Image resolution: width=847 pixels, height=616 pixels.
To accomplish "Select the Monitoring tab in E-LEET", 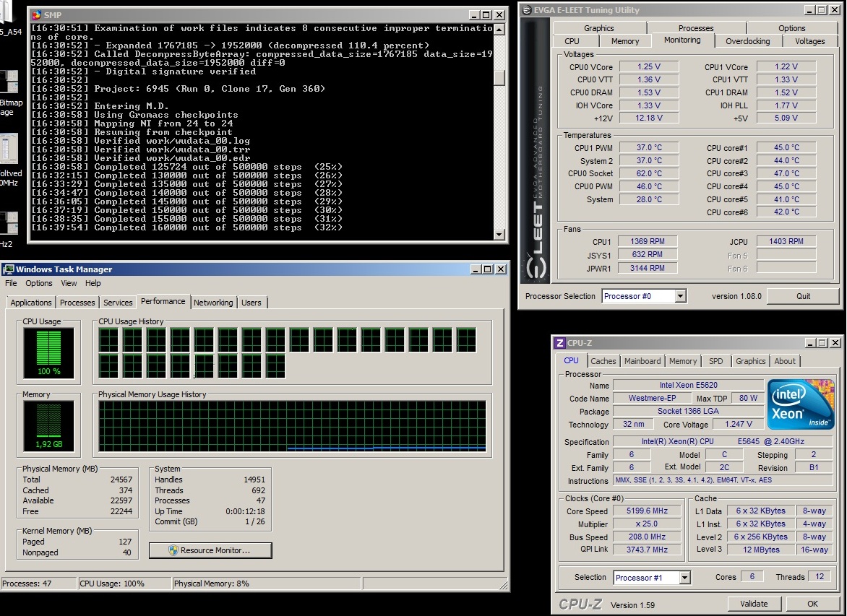I will tap(682, 40).
